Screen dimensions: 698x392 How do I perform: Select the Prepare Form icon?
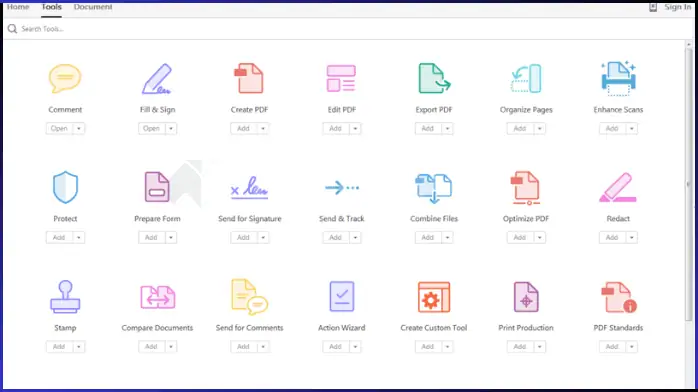point(157,187)
